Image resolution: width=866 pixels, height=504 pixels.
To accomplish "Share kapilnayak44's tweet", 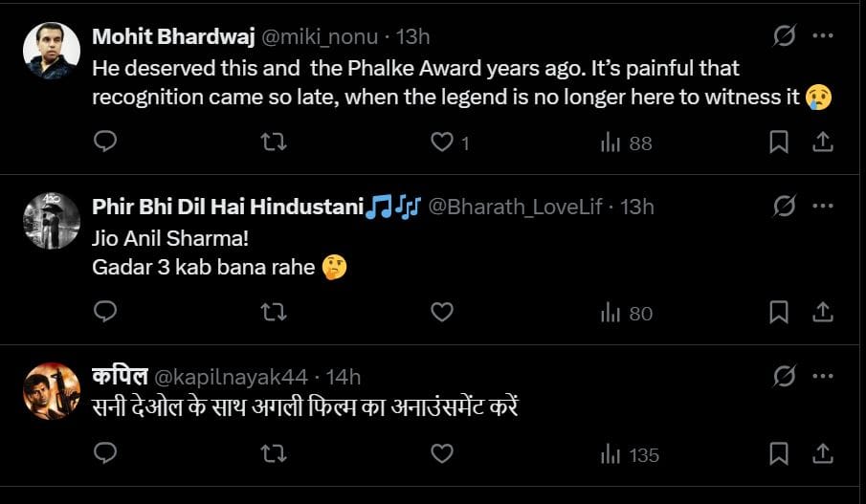I will coord(821,454).
